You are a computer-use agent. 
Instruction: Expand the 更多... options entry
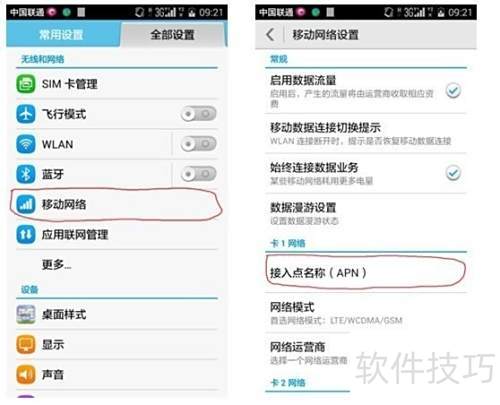pos(117,265)
